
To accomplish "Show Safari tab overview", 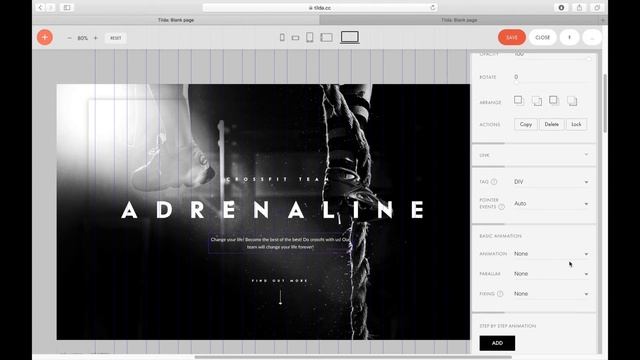I will (597, 7).
